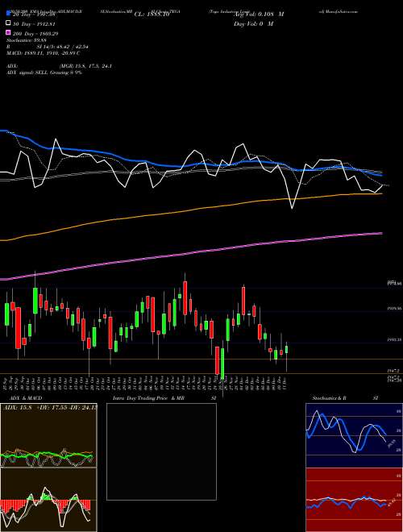Click the white 50 Day legend swatch
The height and width of the screenshot is (532, 403).
[9, 23]
